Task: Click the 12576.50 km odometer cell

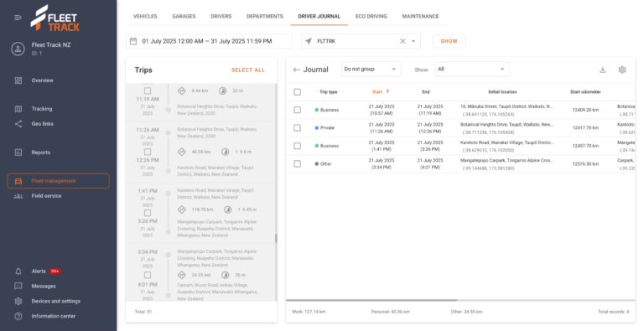Action: (x=585, y=164)
